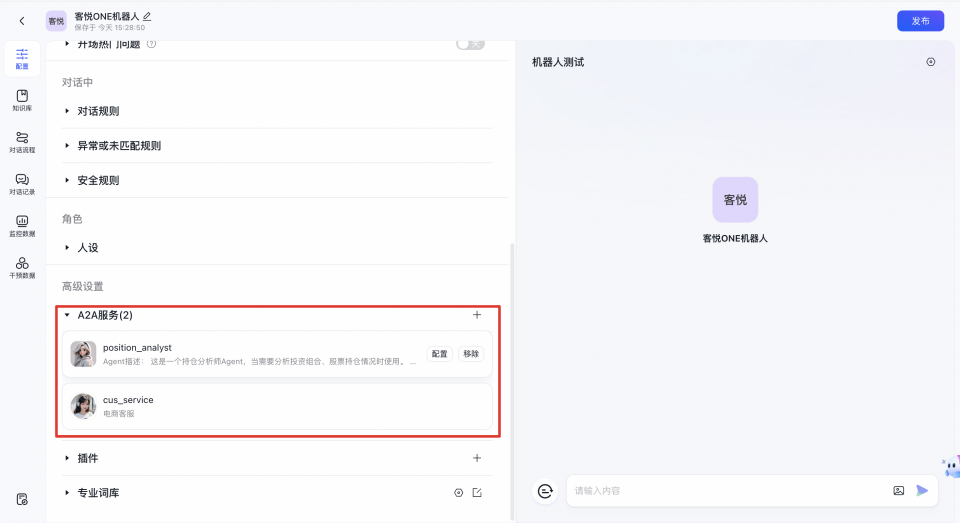Go back with the left arrow icon

(x=22, y=21)
